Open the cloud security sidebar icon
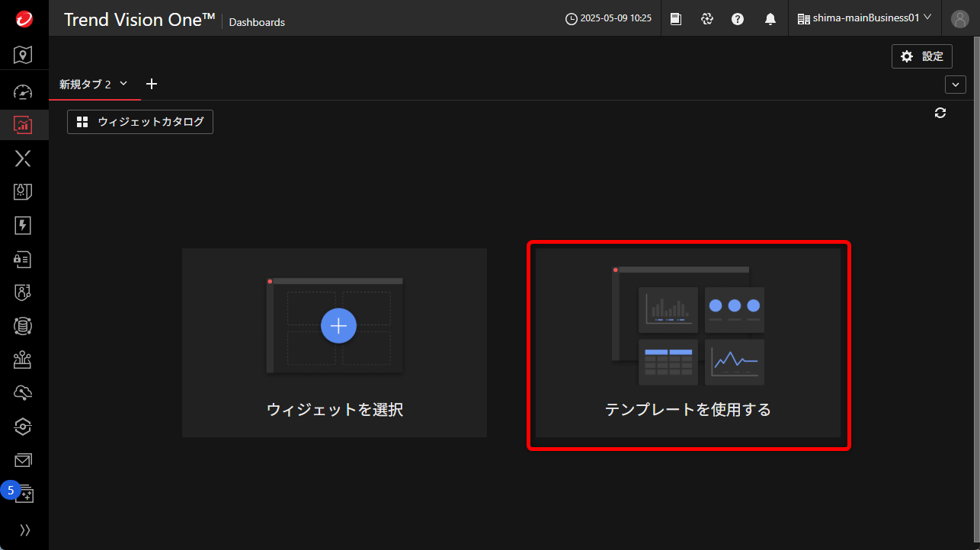The image size is (980, 550). pos(23,393)
